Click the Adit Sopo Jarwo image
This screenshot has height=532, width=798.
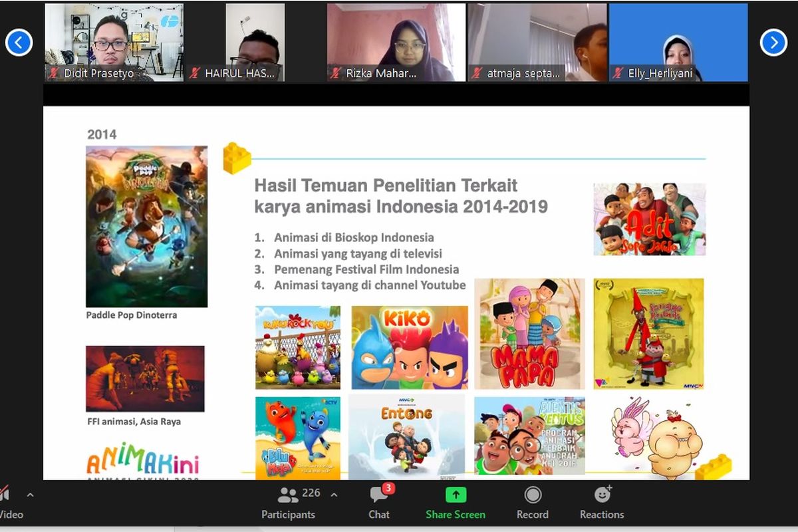click(x=650, y=219)
